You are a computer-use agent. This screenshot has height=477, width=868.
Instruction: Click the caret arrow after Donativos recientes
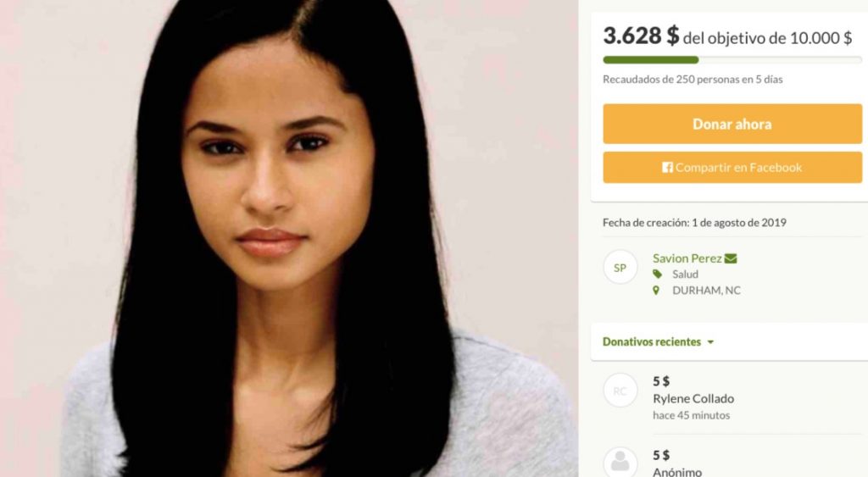[710, 342]
